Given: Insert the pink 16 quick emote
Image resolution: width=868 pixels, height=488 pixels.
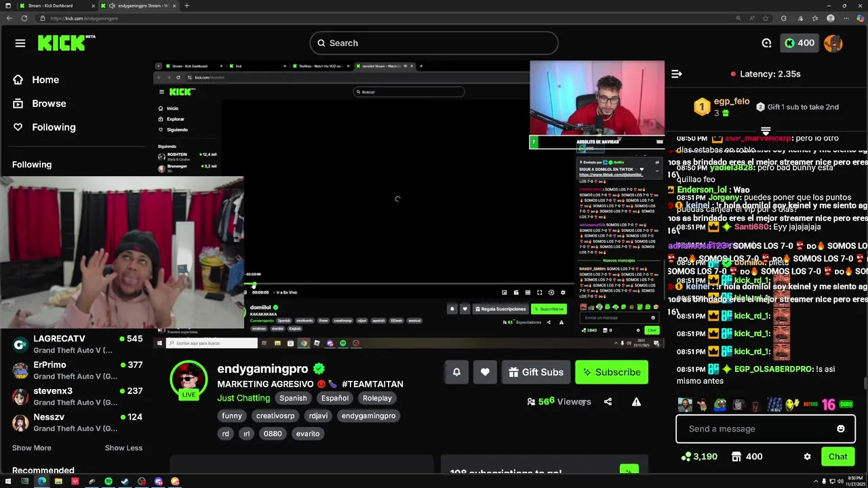Looking at the screenshot, I should click(x=828, y=405).
